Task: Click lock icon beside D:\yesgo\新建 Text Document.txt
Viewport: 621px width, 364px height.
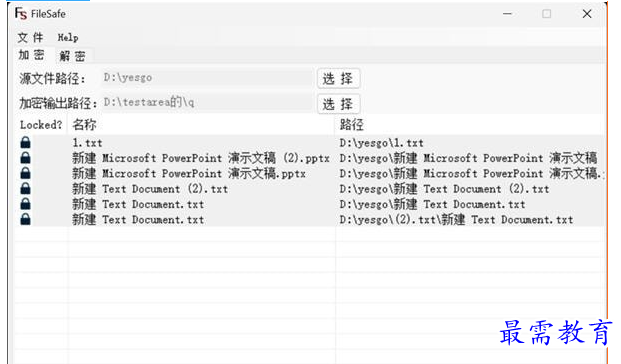Action: 25,204
